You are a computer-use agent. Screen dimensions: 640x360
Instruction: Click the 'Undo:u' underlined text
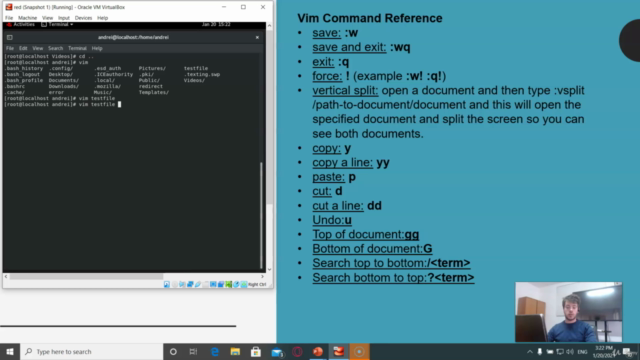[332, 220]
